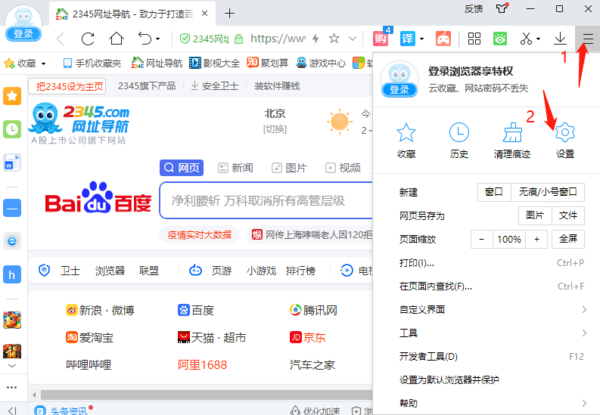Open the Settings gear in menu panel
Viewport: 600px width, 415px height.
565,137
